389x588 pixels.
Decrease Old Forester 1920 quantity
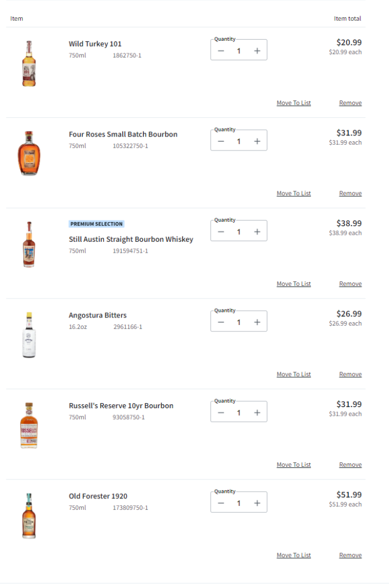[x=221, y=503]
